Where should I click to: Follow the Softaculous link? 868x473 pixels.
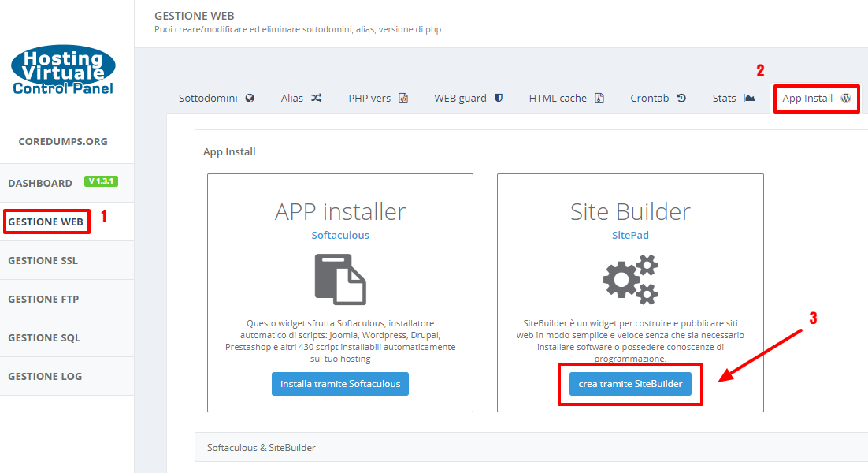(340, 236)
